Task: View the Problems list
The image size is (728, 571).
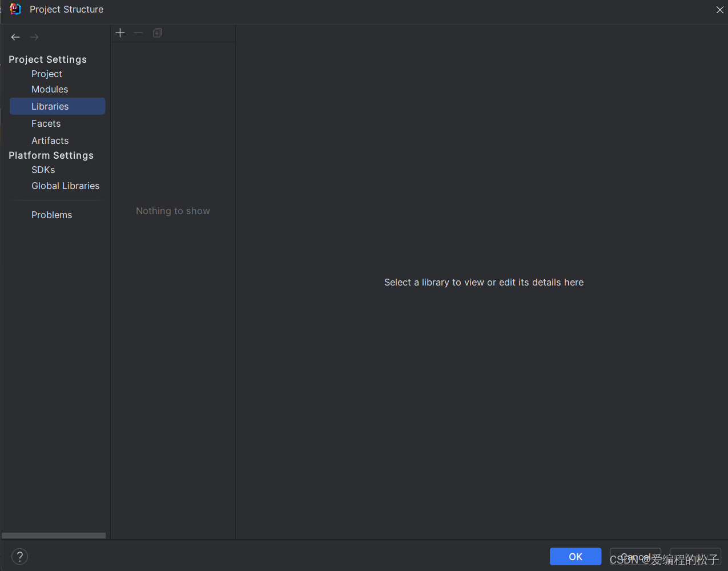Action: (x=51, y=215)
